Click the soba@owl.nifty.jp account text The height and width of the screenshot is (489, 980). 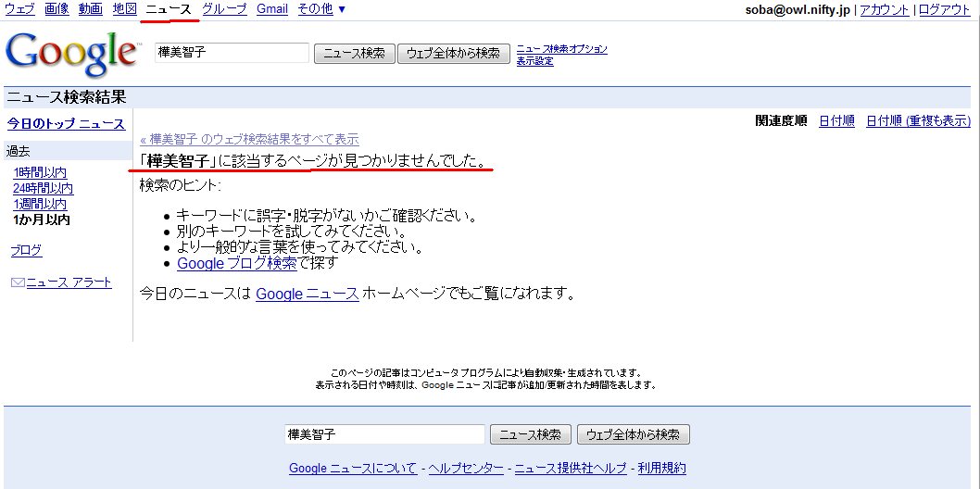(x=798, y=10)
